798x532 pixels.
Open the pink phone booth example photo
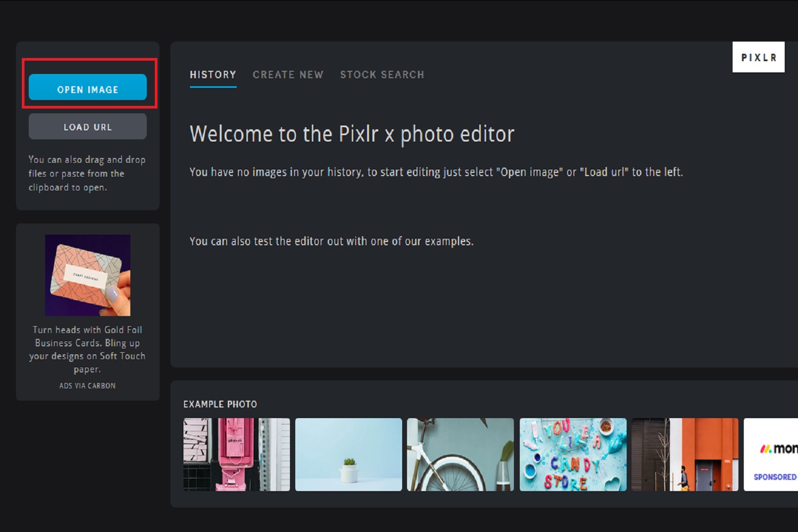(236, 454)
